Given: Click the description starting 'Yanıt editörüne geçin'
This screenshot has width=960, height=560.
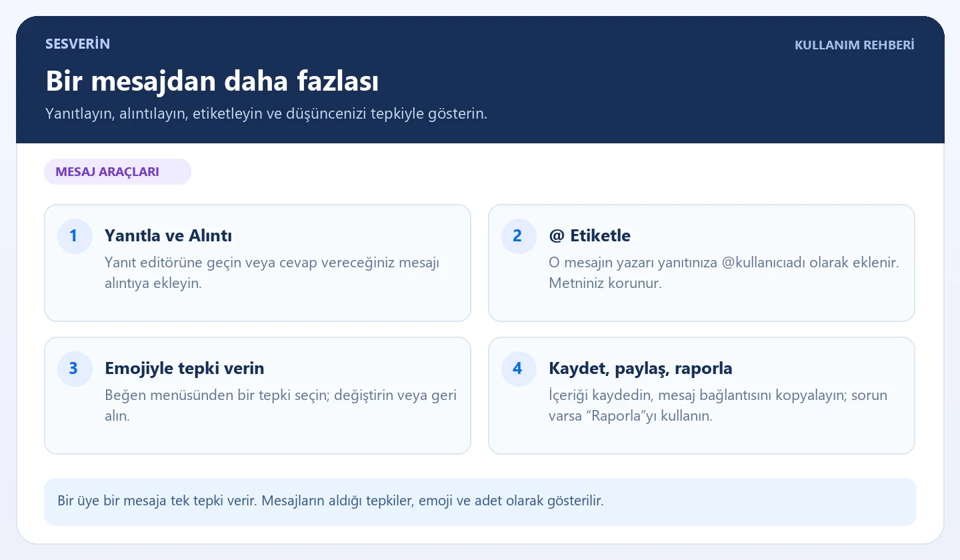Looking at the screenshot, I should tap(272, 273).
